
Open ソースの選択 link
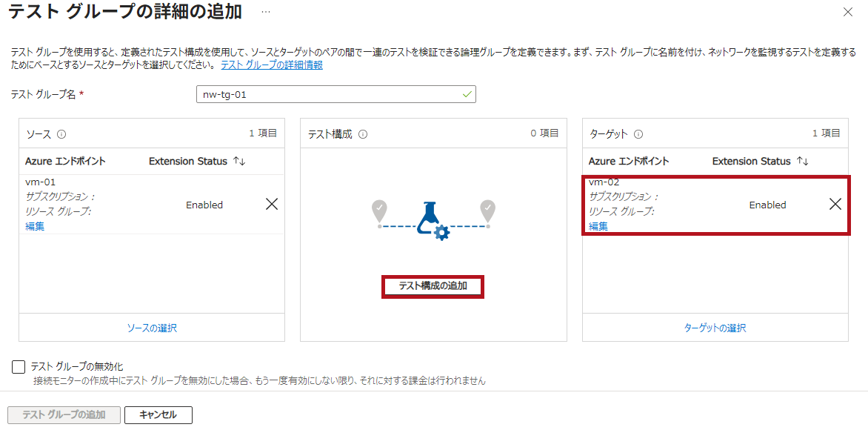[x=153, y=328]
